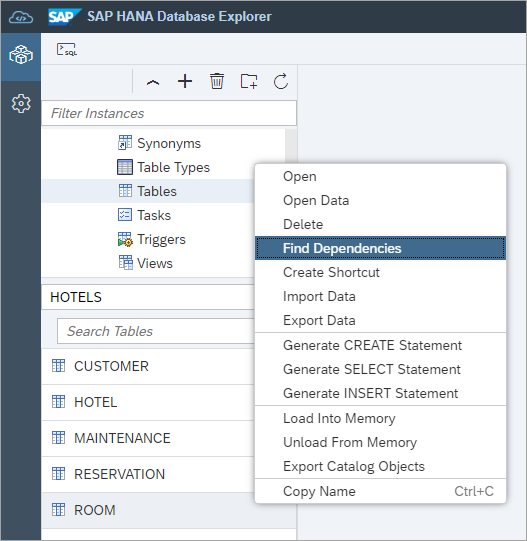The image size is (527, 541).
Task: Click the catalog tree scrollbar
Action: pyautogui.click(x=291, y=147)
